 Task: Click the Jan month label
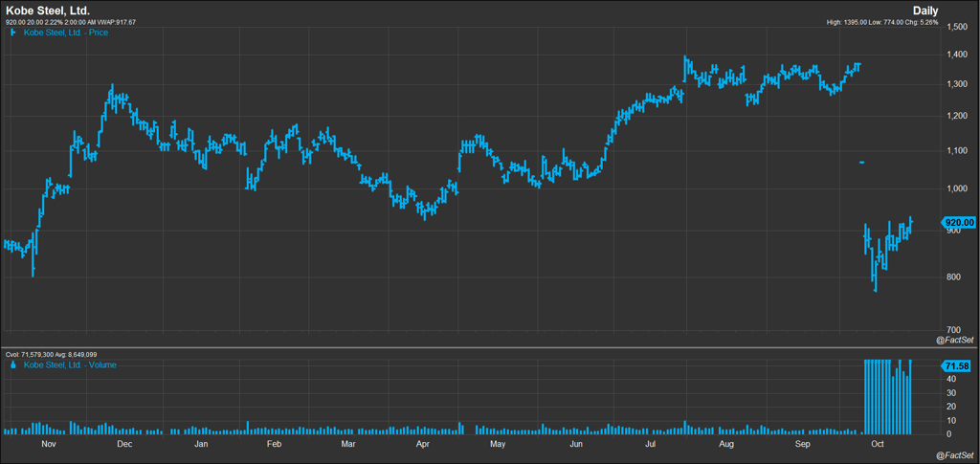(201, 445)
